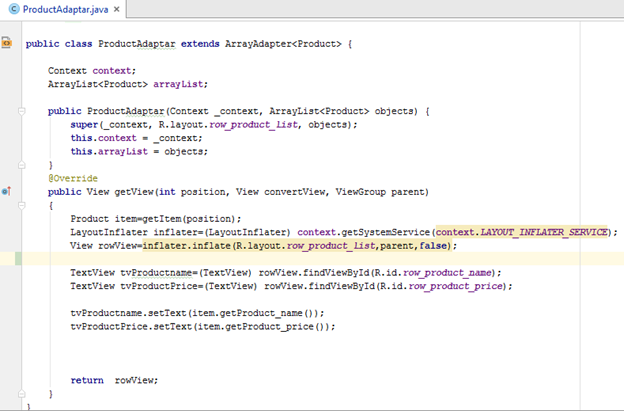Viewport: 624px width, 411px height.
Task: Click on class name ProductAdaptar in class declaration
Action: (x=136, y=44)
